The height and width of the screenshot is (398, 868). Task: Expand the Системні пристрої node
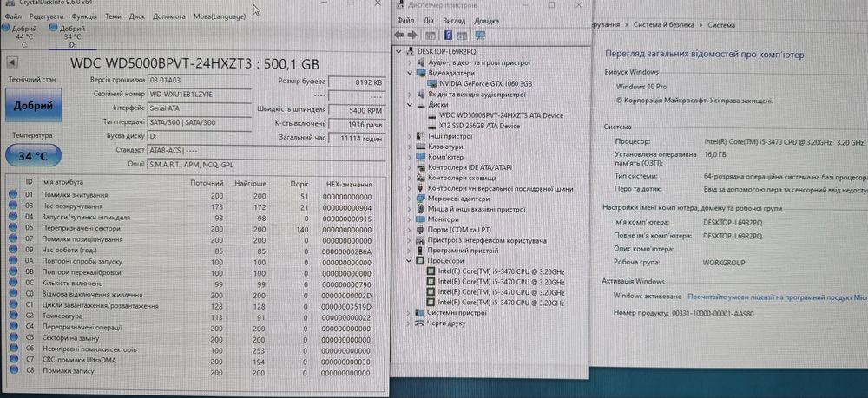point(410,313)
